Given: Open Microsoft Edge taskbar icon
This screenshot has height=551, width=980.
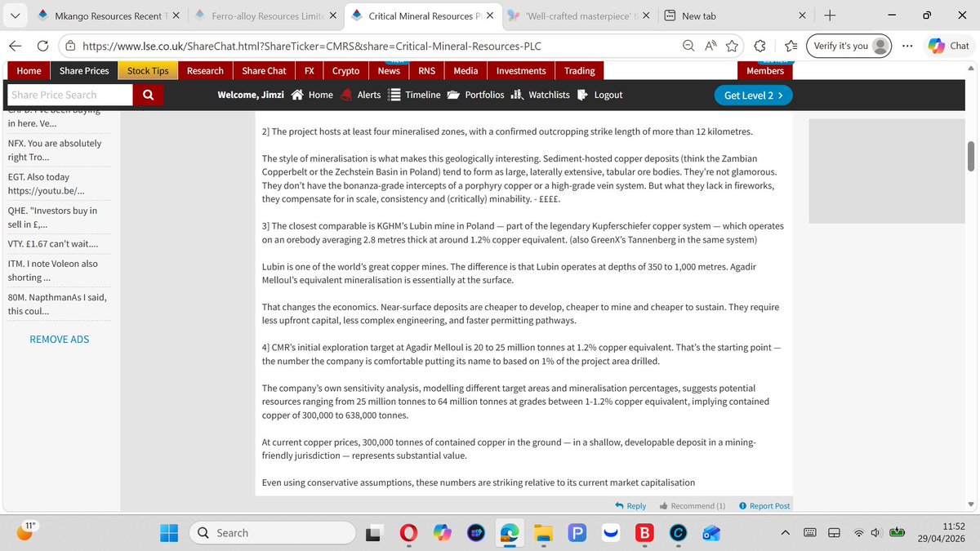Looking at the screenshot, I should click(510, 533).
